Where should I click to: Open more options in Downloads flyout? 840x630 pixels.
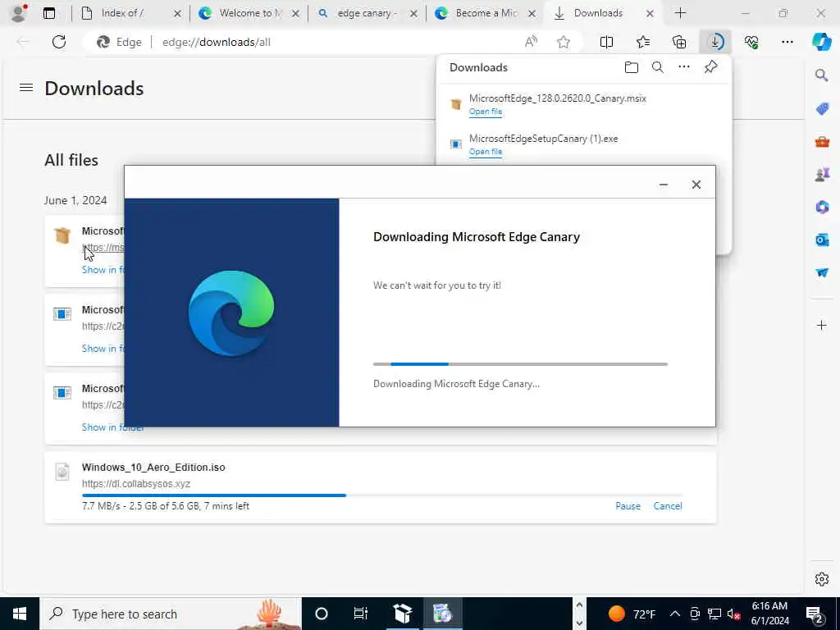pyautogui.click(x=684, y=67)
